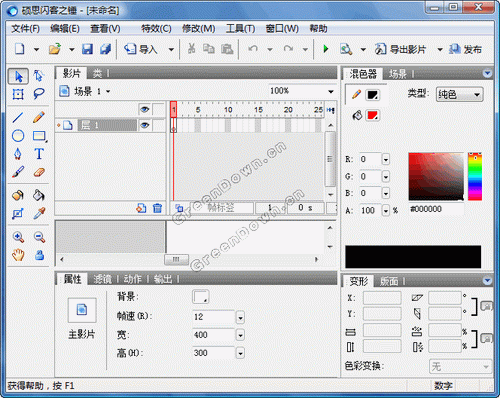
Task: Open the 特效(C) menu
Action: click(156, 29)
